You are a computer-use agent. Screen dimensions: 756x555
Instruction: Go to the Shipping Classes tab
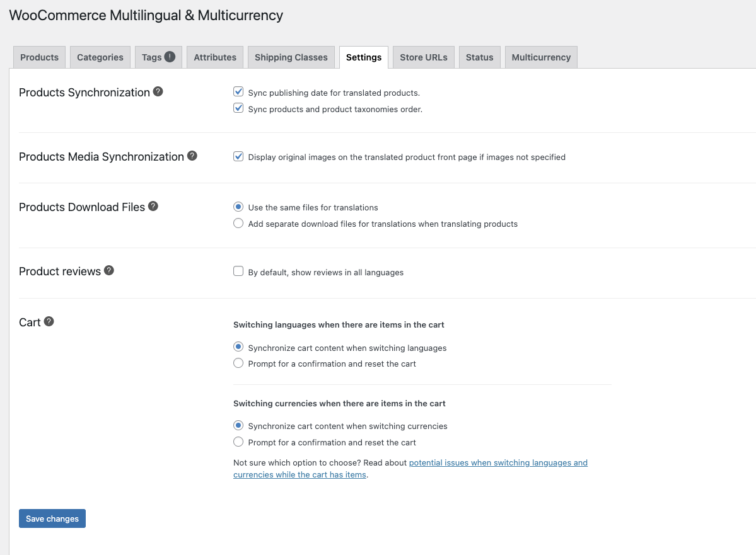[x=291, y=57]
